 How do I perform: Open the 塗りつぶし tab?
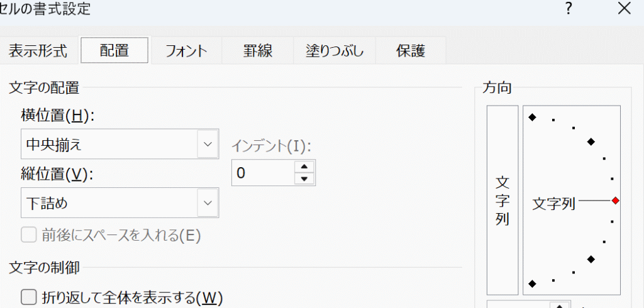click(x=335, y=51)
